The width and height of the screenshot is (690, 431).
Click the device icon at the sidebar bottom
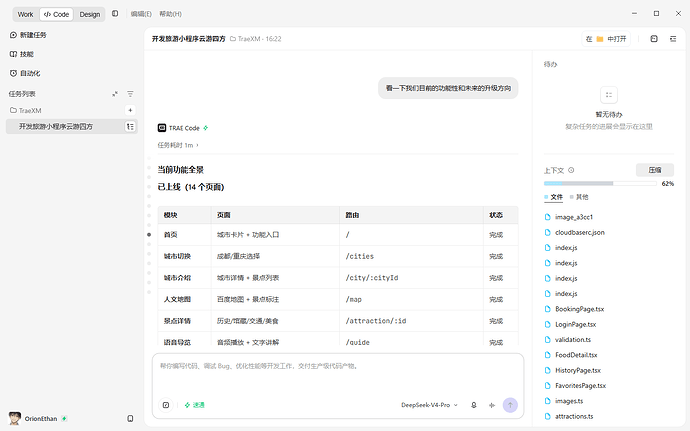tap(130, 418)
